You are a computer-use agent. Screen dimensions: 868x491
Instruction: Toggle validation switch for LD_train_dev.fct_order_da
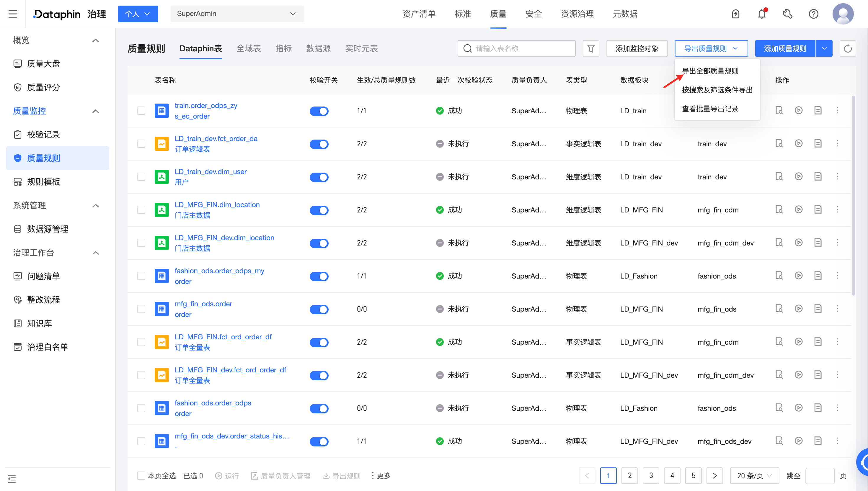point(319,144)
